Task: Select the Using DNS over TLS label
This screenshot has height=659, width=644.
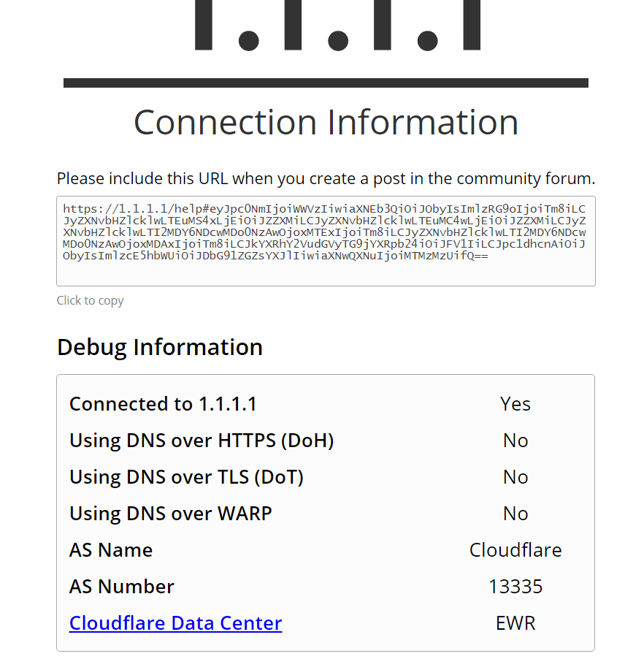Action: coord(186,477)
